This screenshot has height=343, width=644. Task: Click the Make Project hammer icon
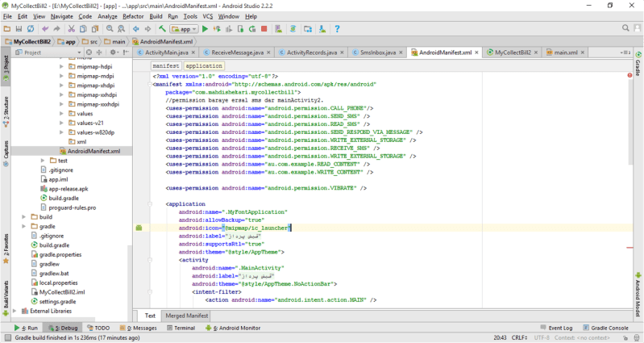(163, 29)
